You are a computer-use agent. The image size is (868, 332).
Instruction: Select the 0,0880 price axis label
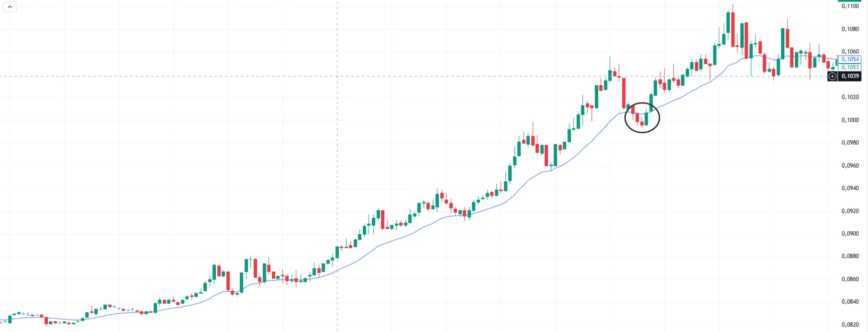[850, 256]
